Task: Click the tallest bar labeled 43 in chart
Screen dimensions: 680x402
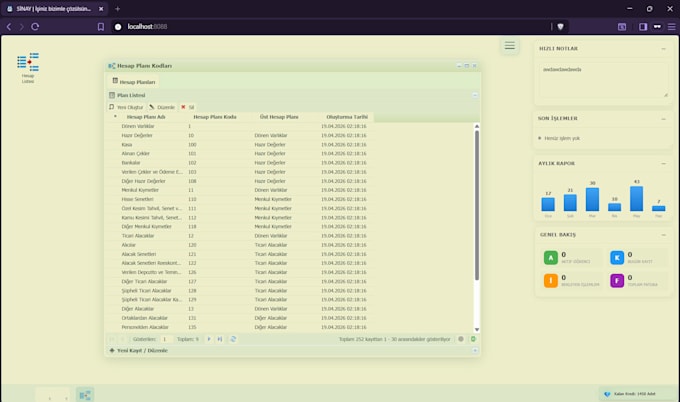Action: pyautogui.click(x=636, y=199)
